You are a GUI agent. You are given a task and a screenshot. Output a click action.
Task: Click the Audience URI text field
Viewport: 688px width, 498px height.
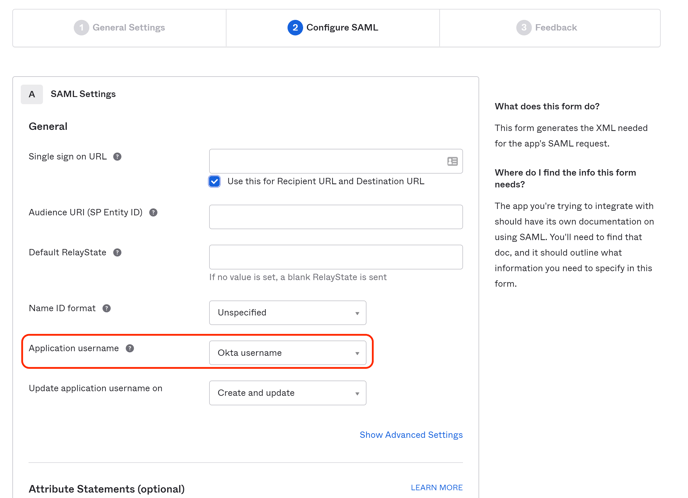pos(335,217)
